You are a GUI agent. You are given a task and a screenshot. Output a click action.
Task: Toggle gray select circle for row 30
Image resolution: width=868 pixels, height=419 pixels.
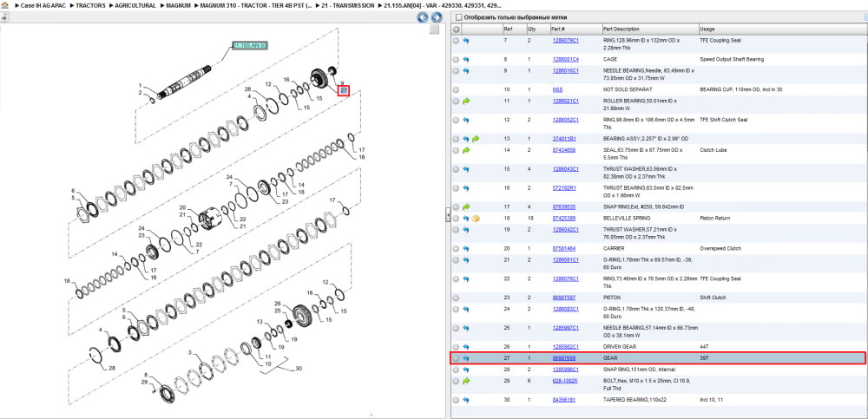457,400
